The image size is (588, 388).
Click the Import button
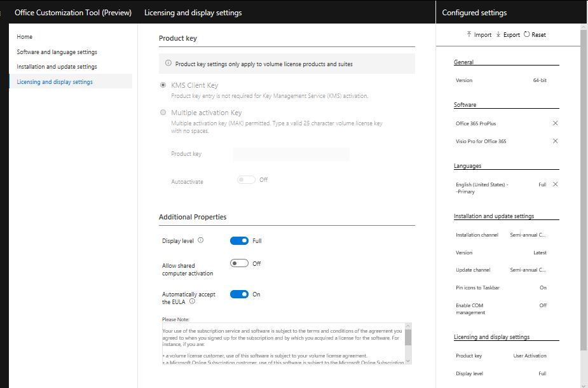click(479, 34)
